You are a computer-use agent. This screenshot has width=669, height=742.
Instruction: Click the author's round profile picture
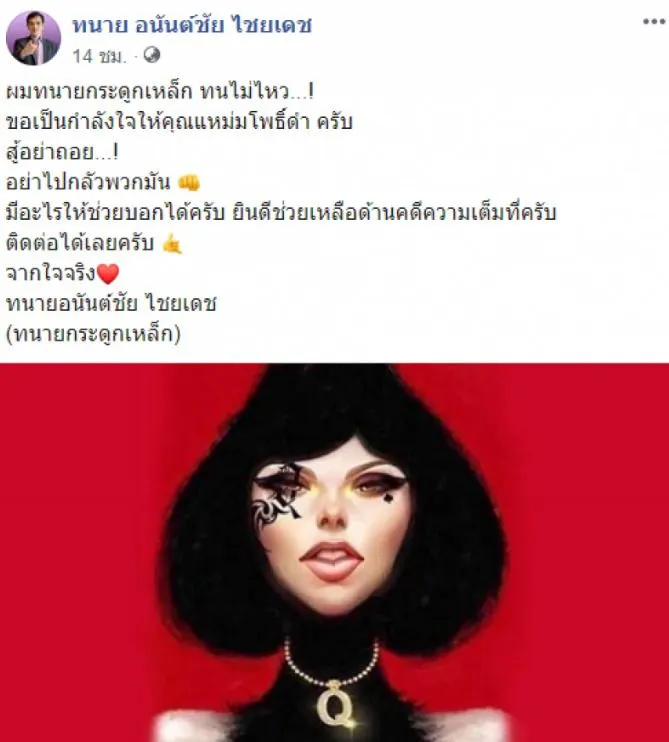tap(33, 38)
